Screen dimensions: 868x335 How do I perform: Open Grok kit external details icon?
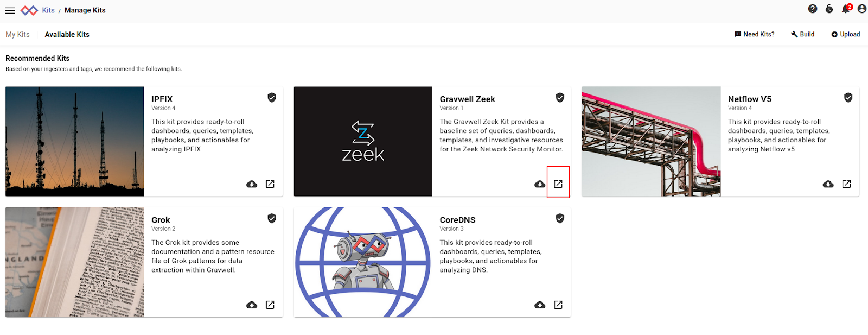click(x=270, y=305)
